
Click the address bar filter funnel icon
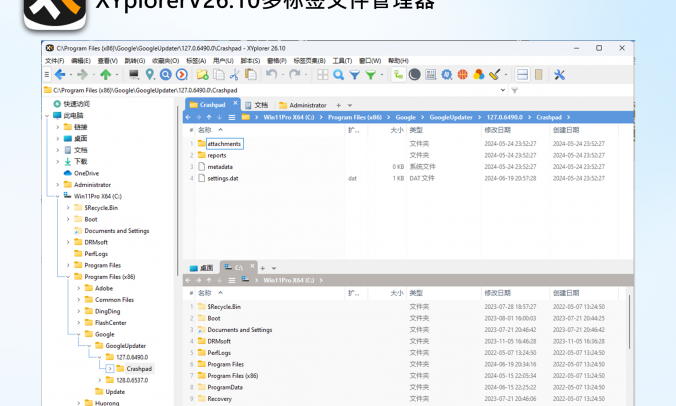point(514,91)
